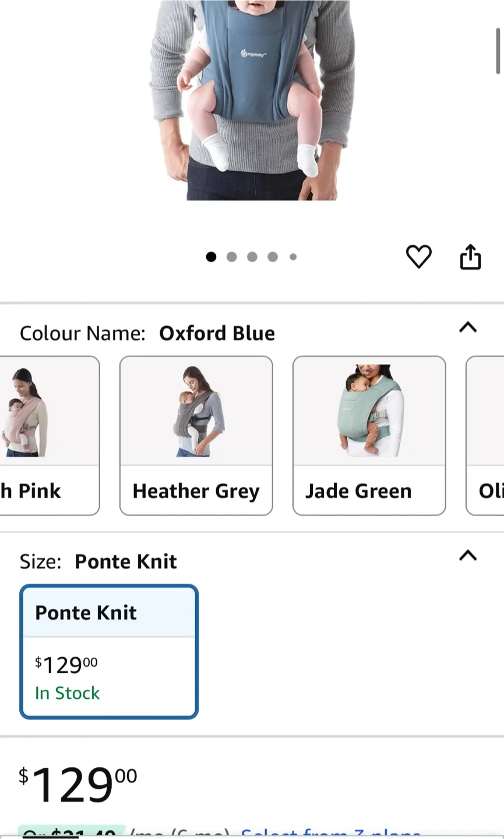
Task: Click the page scrollbar on right edge
Action: coord(498,52)
